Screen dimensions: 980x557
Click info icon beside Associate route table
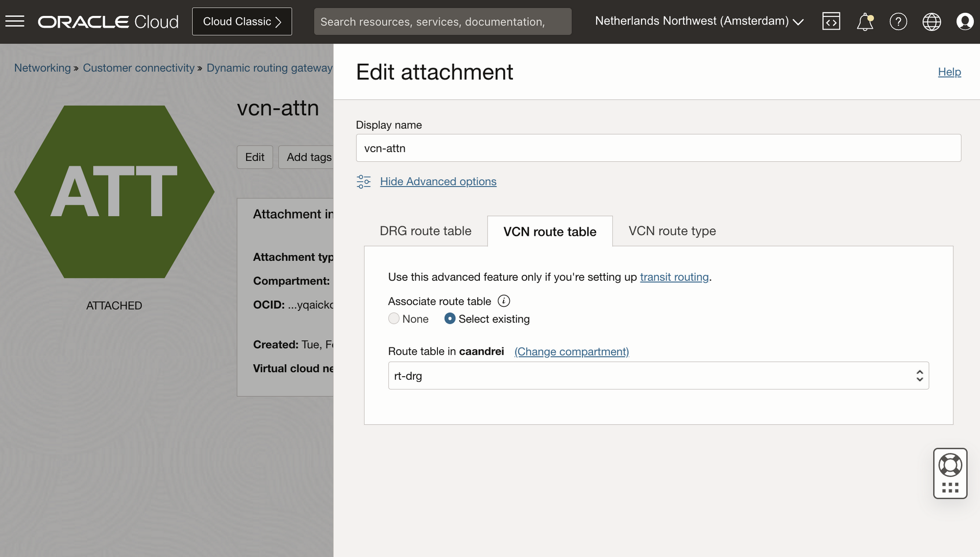pos(504,301)
